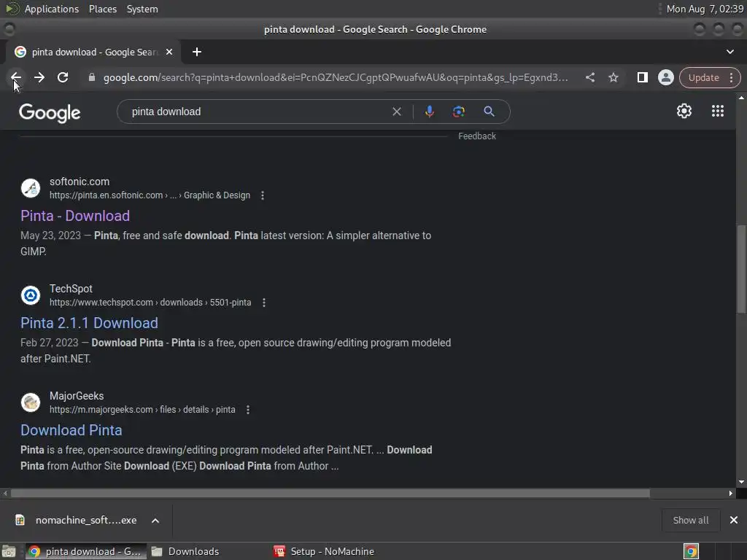Click the clock showing Mon Aug 7, 02:39
The width and height of the screenshot is (747, 560).
click(705, 9)
